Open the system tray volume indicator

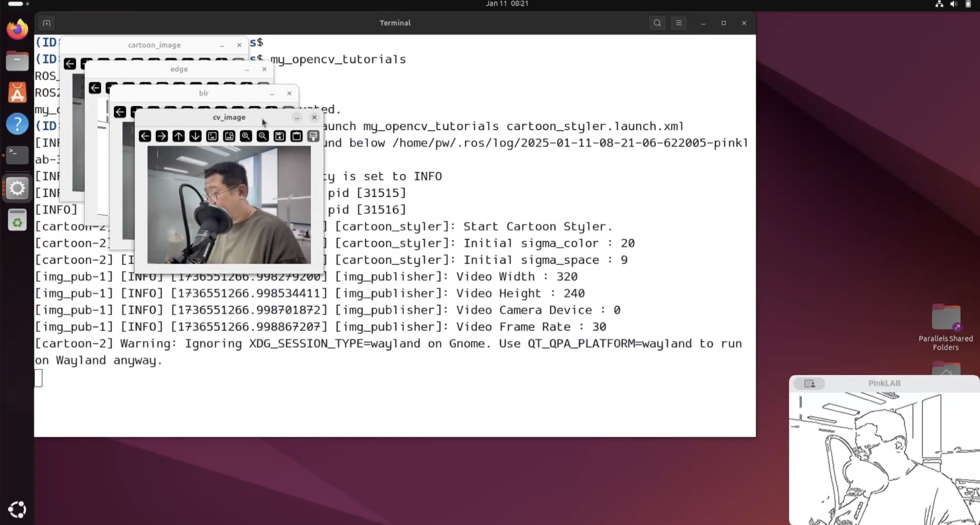[x=953, y=4]
